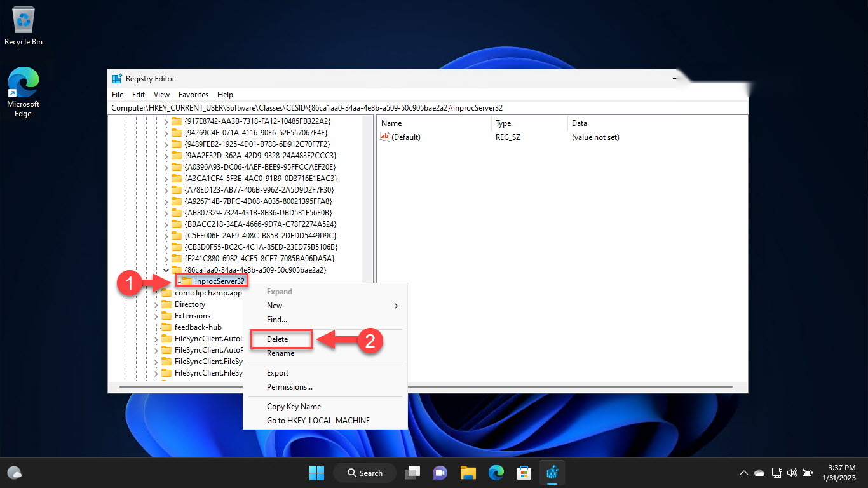
Task: Expand the Extensions key
Action: [156, 316]
